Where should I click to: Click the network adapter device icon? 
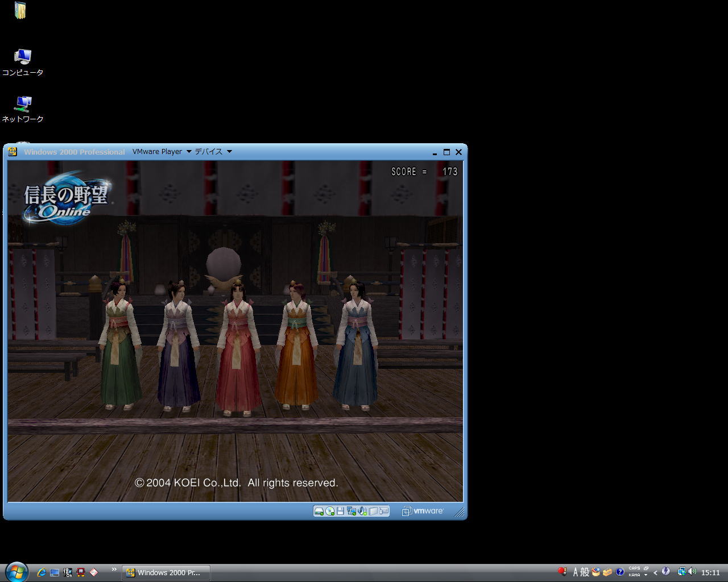click(351, 511)
